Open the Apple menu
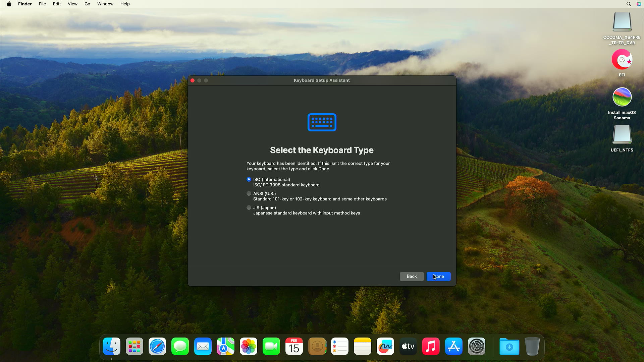This screenshot has height=362, width=644. (9, 4)
